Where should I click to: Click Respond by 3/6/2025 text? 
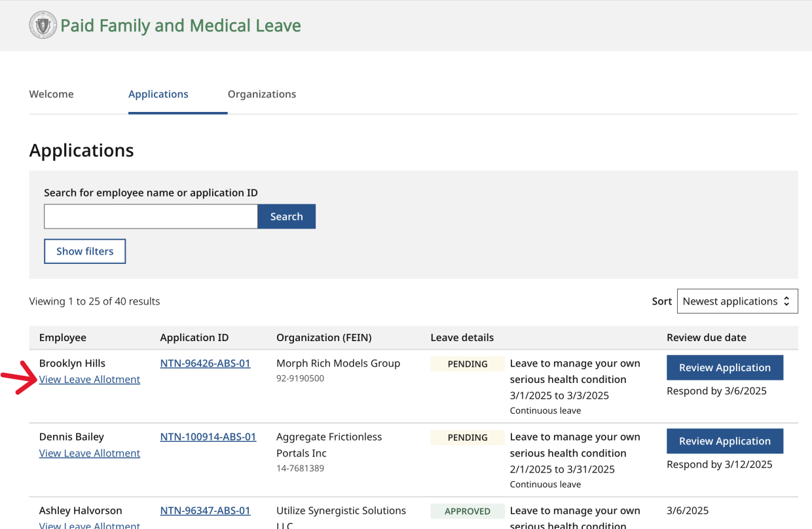coord(716,391)
